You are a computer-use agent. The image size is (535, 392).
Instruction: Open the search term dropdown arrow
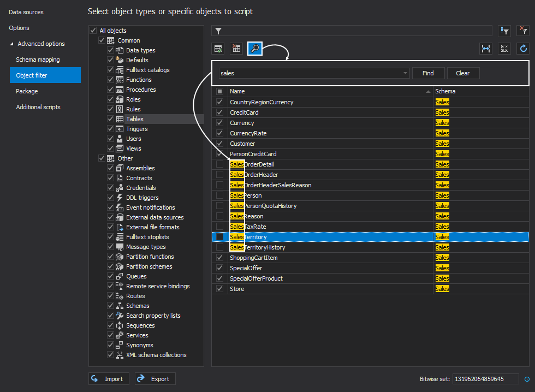click(405, 73)
